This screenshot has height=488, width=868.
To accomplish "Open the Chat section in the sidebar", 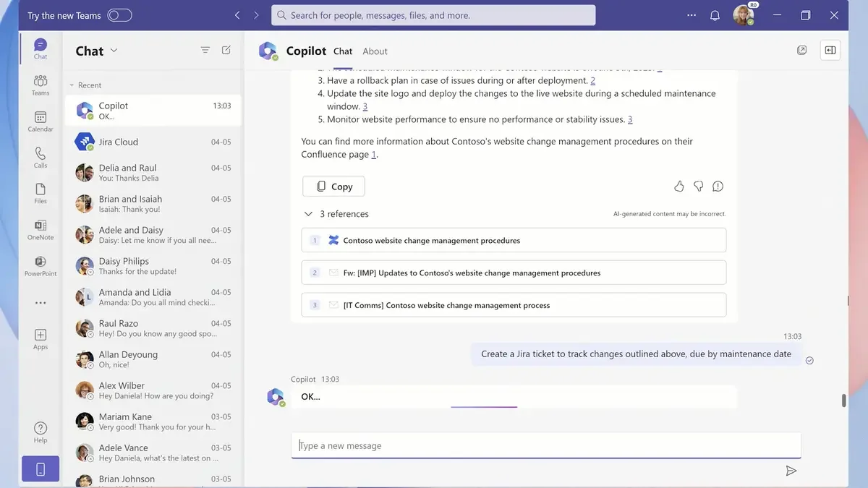I will 41,48.
